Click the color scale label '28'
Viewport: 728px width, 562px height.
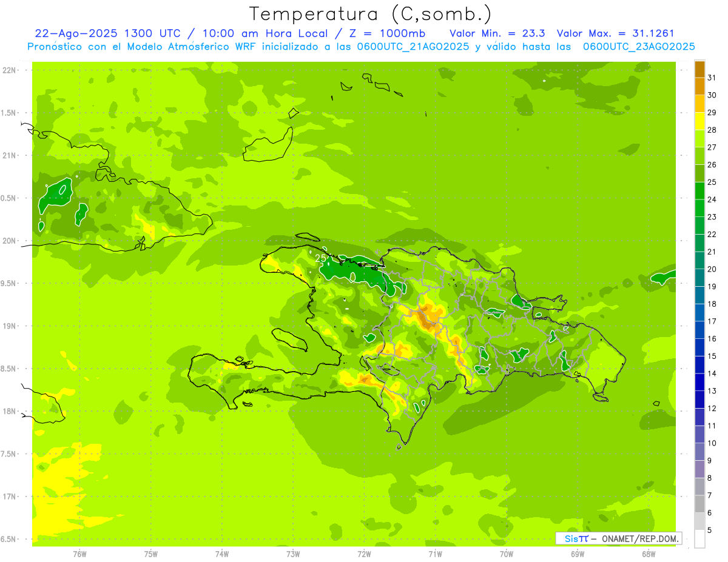[712, 129]
